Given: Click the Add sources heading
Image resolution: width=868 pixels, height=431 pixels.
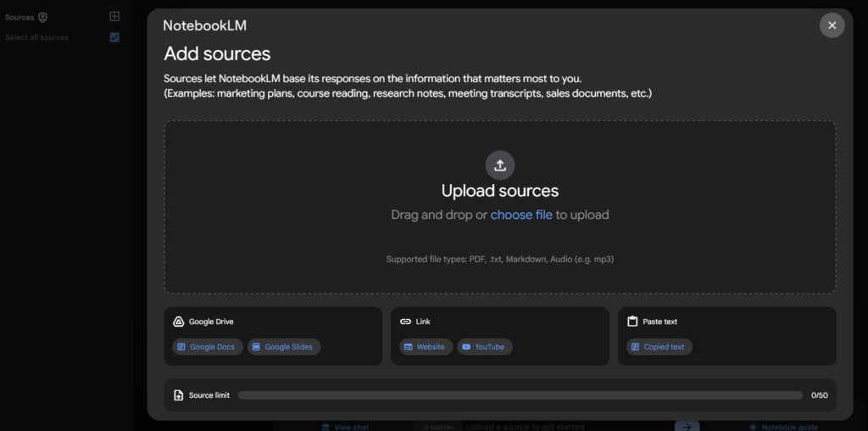Looking at the screenshot, I should pyautogui.click(x=217, y=53).
